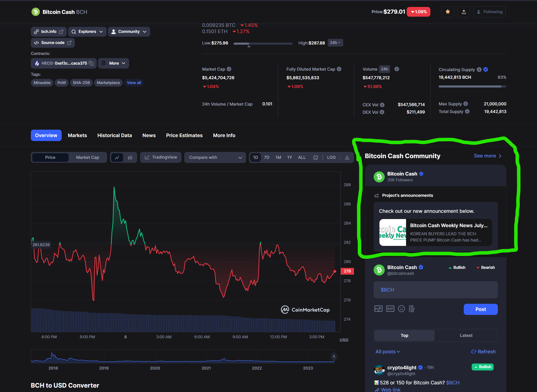Attach an image to the post
Viewport: 537px width, 392px height.
378,309
